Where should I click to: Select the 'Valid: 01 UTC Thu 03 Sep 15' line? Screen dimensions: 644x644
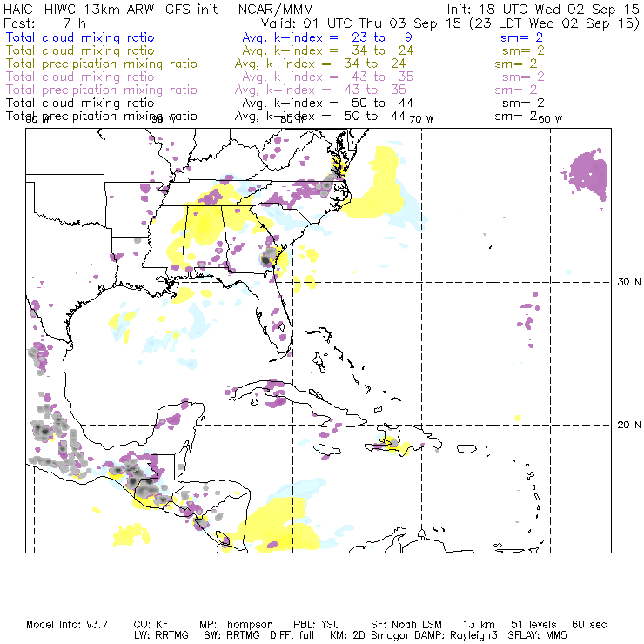360,23
